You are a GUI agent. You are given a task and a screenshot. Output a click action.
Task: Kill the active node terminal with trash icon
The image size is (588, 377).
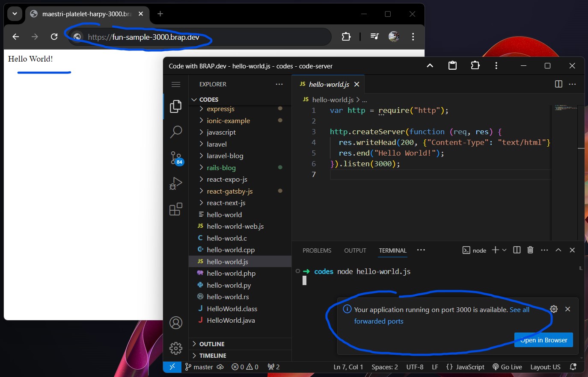tap(530, 250)
